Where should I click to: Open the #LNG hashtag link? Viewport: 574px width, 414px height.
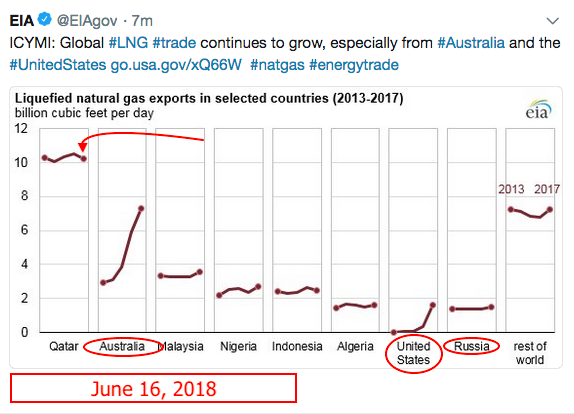[128, 43]
